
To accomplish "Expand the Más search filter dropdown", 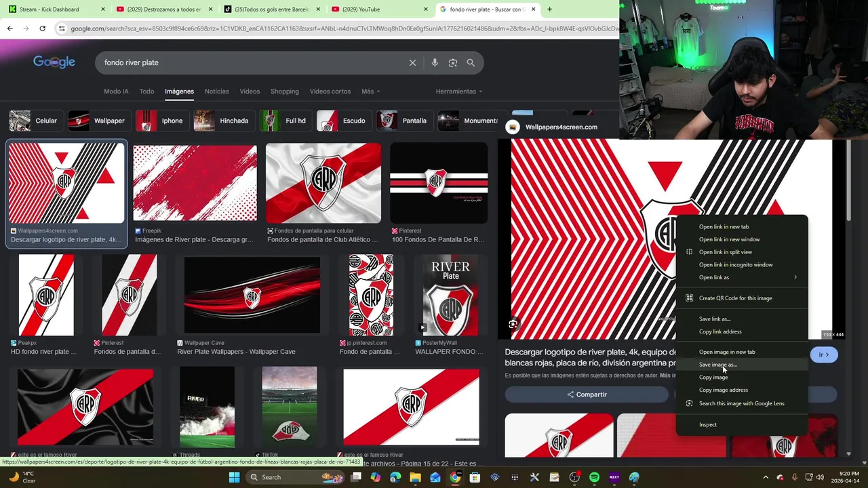I will pos(370,91).
